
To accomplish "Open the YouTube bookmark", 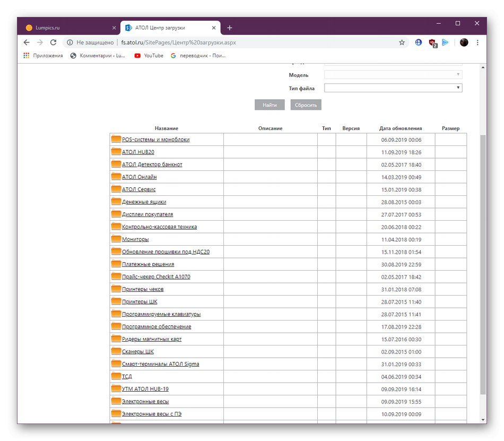I will (x=149, y=56).
